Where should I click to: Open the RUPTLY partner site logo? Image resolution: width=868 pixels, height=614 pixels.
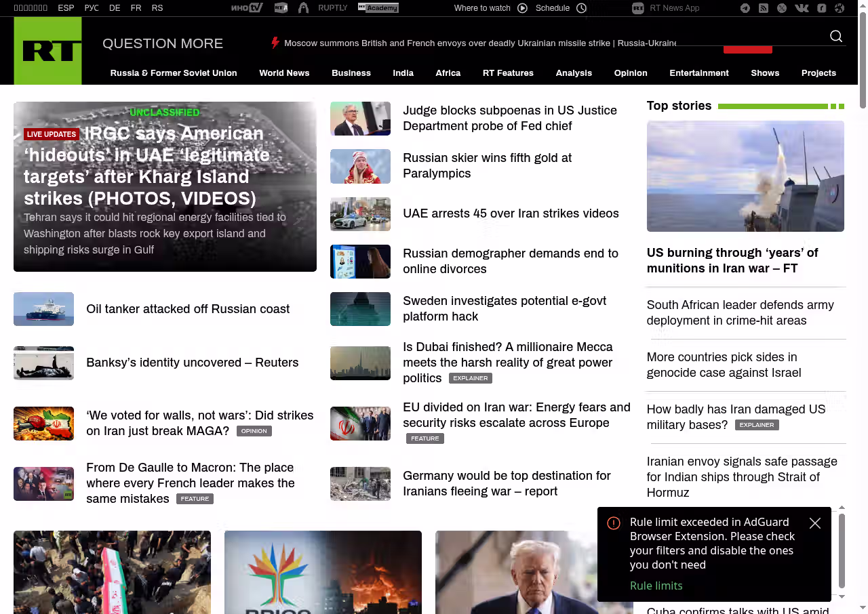[x=332, y=8]
